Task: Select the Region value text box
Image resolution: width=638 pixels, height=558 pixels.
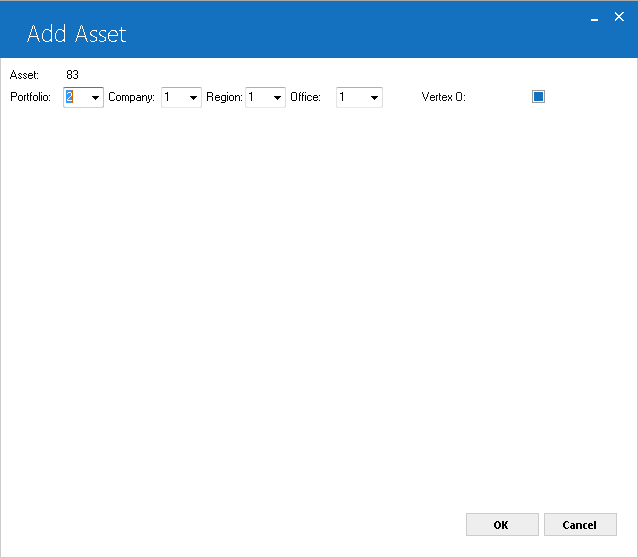Action: pos(258,97)
